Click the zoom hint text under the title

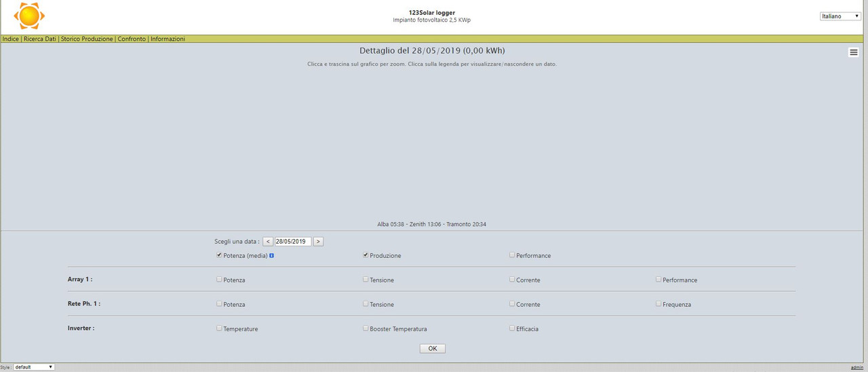coord(432,64)
